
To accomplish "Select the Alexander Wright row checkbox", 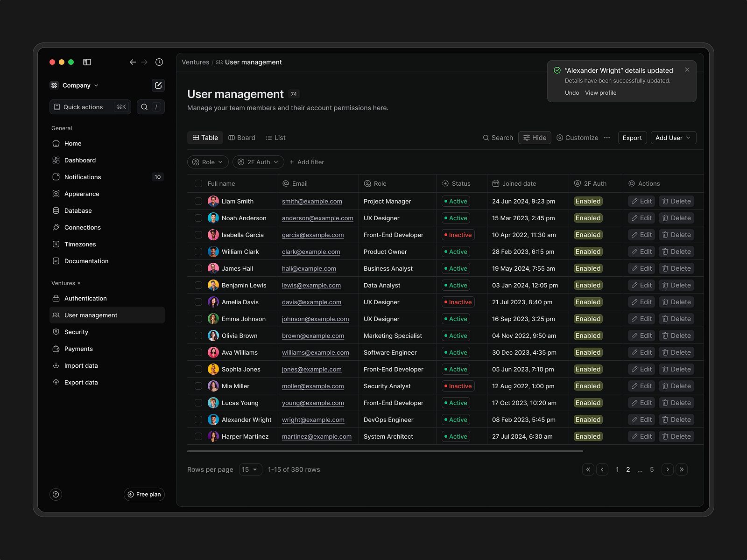I will pyautogui.click(x=198, y=420).
